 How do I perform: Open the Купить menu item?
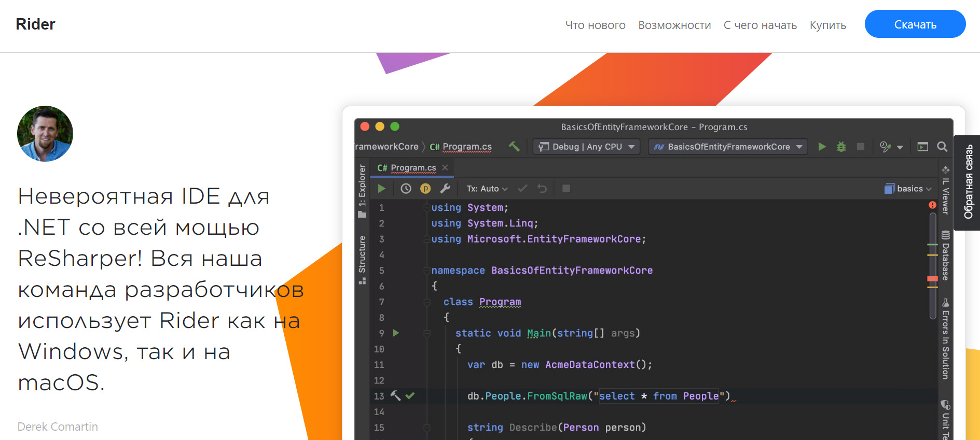pyautogui.click(x=828, y=25)
